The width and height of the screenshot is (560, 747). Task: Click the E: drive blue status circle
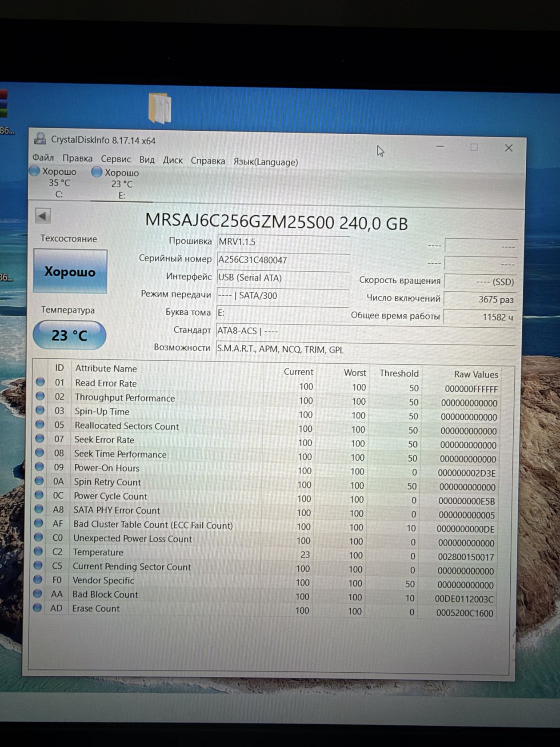click(x=96, y=172)
